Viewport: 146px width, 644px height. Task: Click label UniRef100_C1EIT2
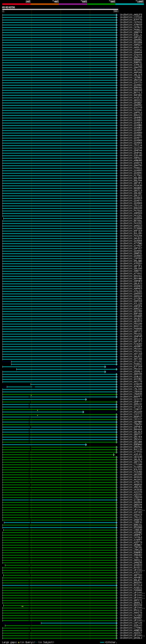pyautogui.click(x=131, y=414)
